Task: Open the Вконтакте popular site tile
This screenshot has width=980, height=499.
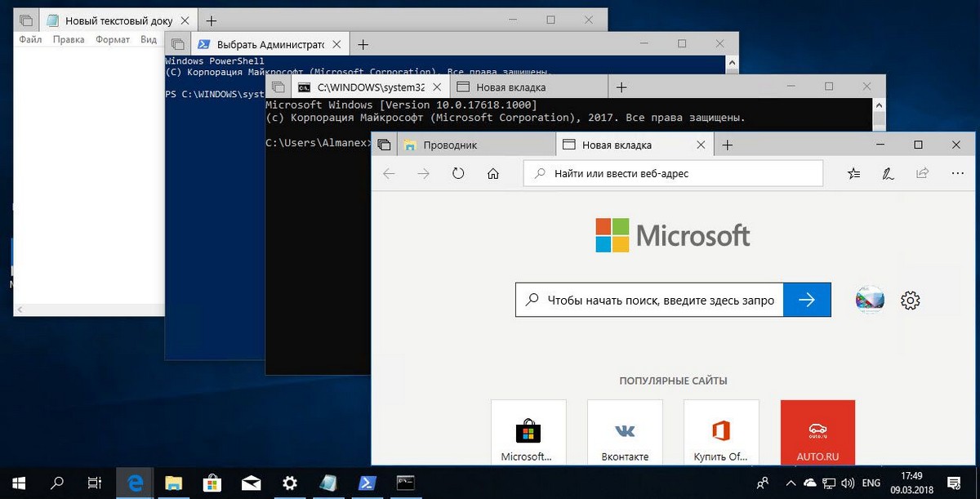Action: coord(625,432)
